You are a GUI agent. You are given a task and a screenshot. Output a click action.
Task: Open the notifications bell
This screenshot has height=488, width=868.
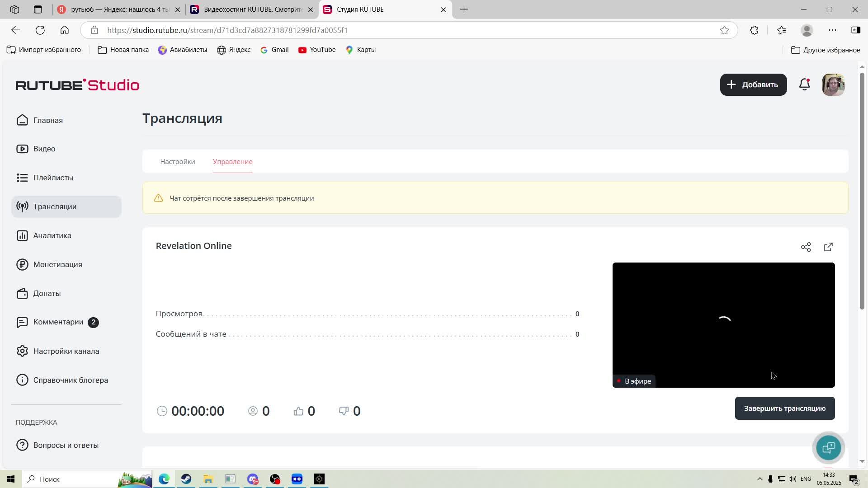(804, 84)
